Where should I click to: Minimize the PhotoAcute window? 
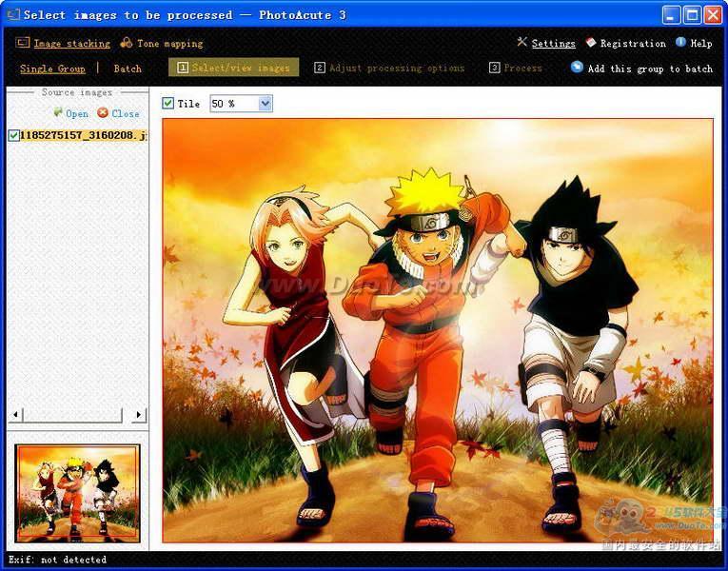click(x=671, y=15)
